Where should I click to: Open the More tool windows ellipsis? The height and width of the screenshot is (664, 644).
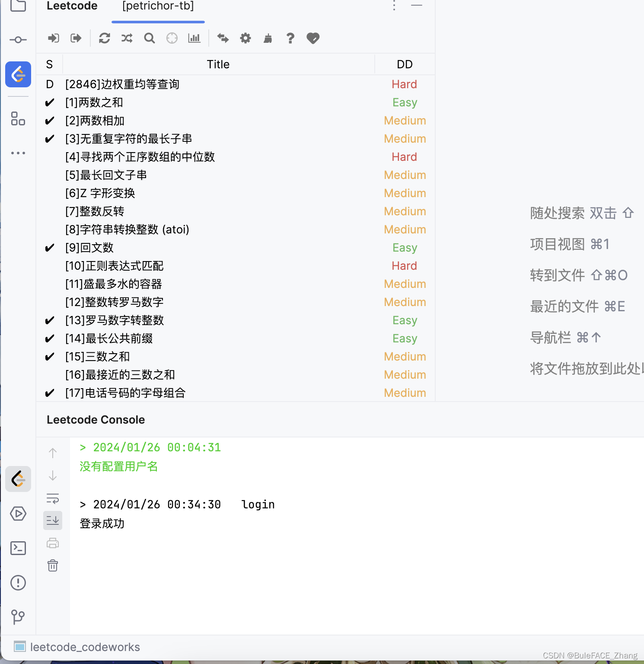point(18,153)
